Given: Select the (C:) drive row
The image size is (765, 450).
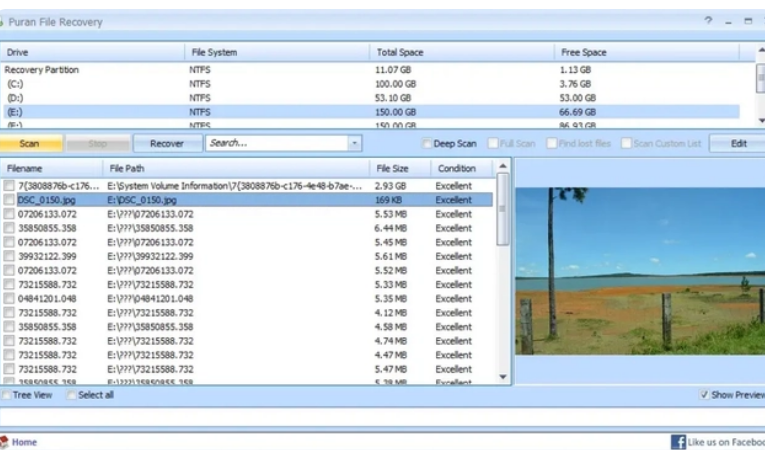Looking at the screenshot, I should point(15,84).
